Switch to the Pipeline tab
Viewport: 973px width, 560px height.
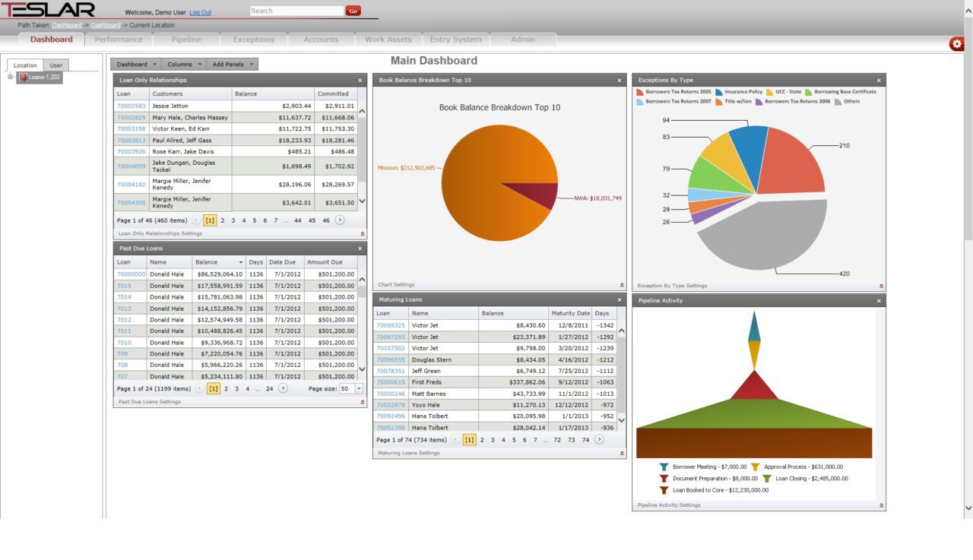pyautogui.click(x=186, y=40)
